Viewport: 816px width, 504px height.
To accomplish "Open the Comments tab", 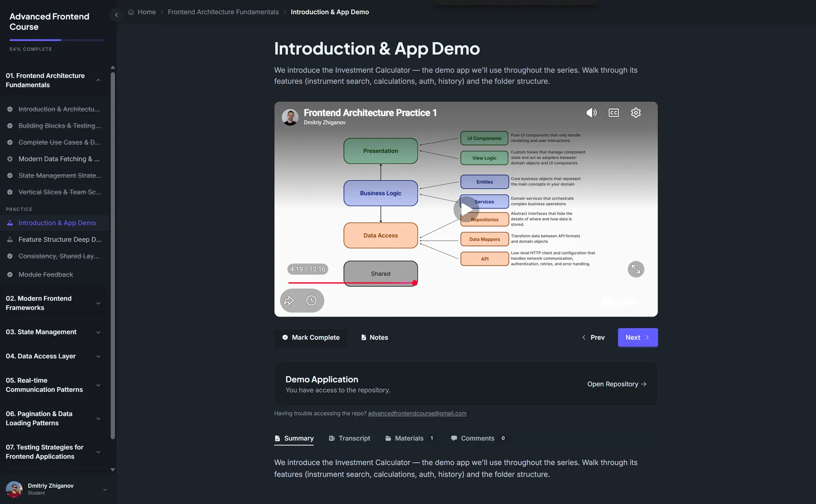I will click(478, 438).
